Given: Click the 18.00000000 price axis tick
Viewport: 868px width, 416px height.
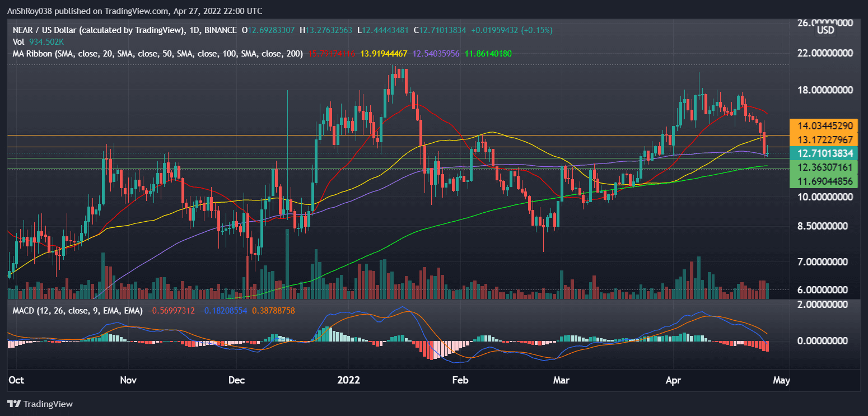Looking at the screenshot, I should pos(822,90).
